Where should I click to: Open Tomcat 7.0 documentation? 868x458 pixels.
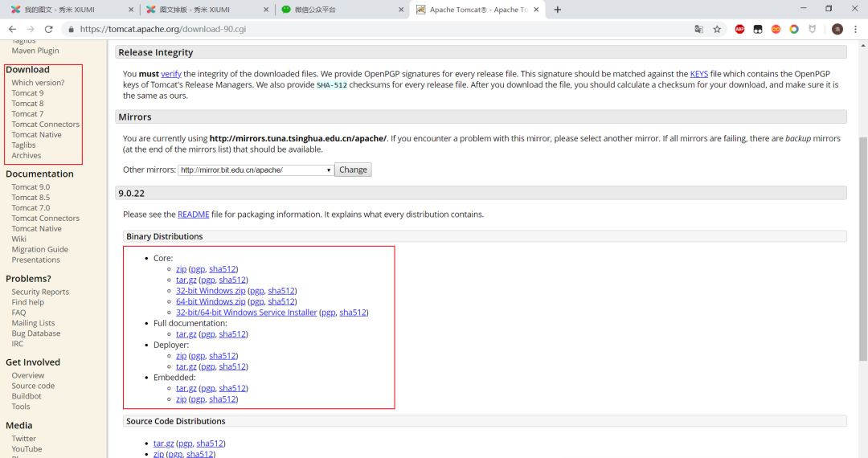pyautogui.click(x=31, y=208)
